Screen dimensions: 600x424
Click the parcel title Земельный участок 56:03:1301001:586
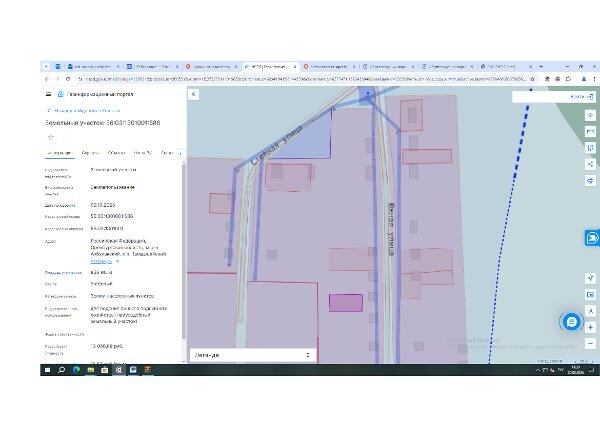click(x=103, y=123)
